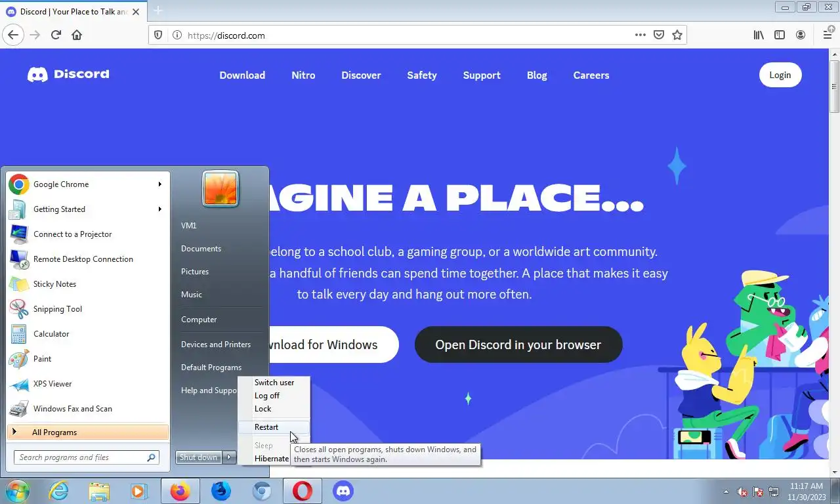The height and width of the screenshot is (504, 840).
Task: Open Connect to a Projector
Action: pos(87,234)
